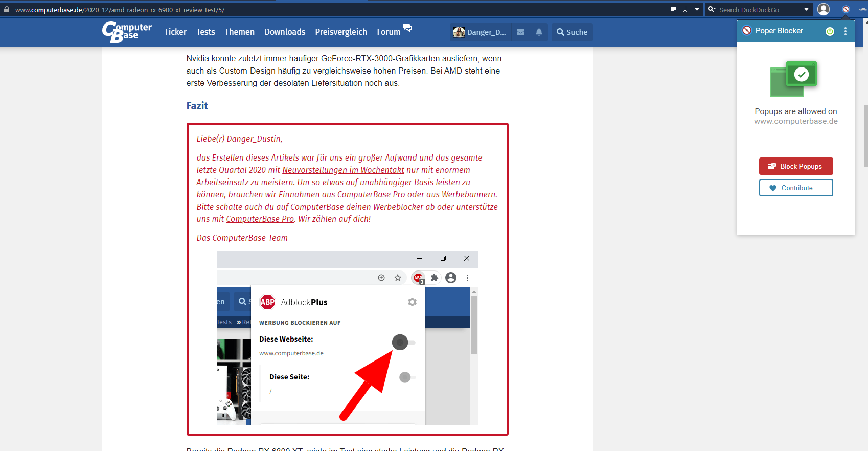Click the Poper Blocker extension toolbar icon
This screenshot has width=868, height=451.
click(x=846, y=9)
